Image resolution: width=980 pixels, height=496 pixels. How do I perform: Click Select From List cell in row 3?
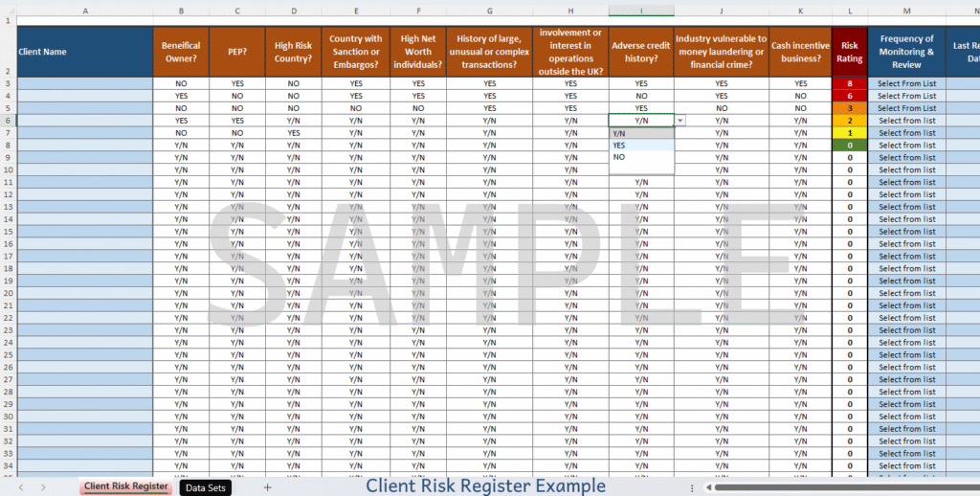click(906, 84)
